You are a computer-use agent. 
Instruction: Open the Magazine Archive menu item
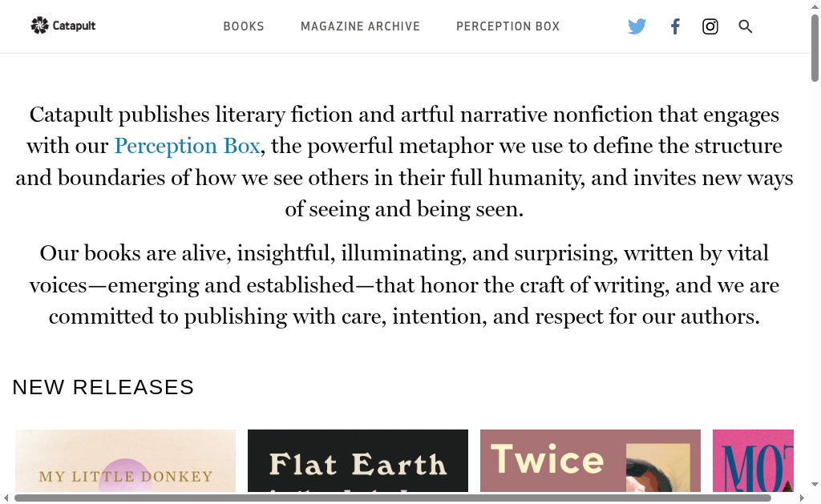(360, 26)
